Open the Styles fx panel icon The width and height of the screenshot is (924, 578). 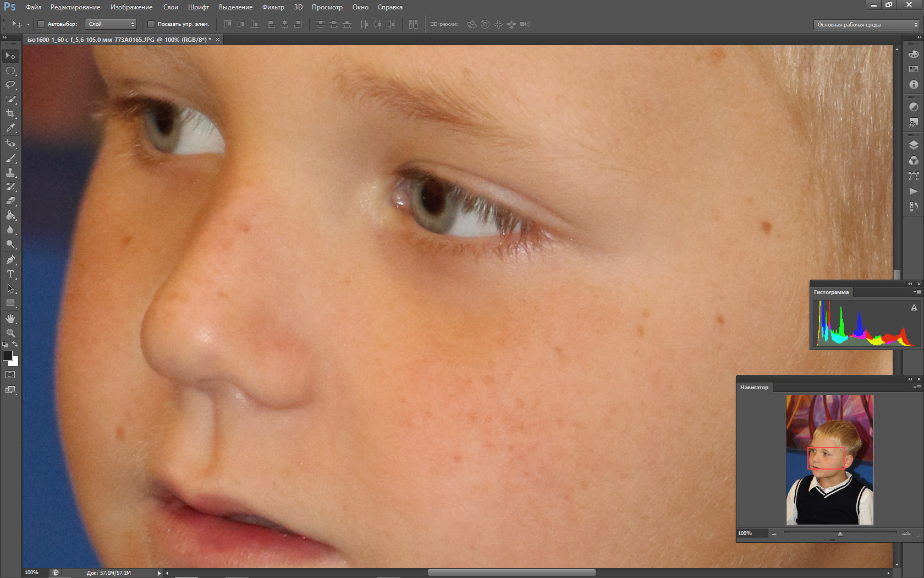tap(914, 122)
